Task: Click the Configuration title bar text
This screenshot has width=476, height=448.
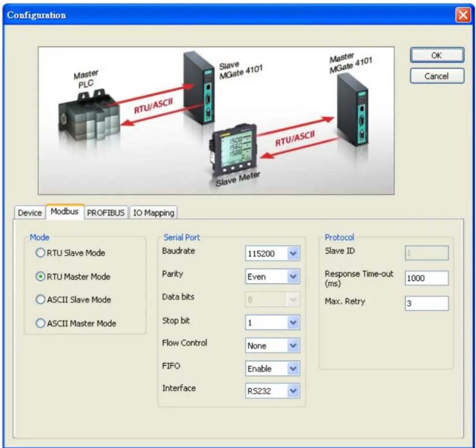Action: pyautogui.click(x=37, y=15)
